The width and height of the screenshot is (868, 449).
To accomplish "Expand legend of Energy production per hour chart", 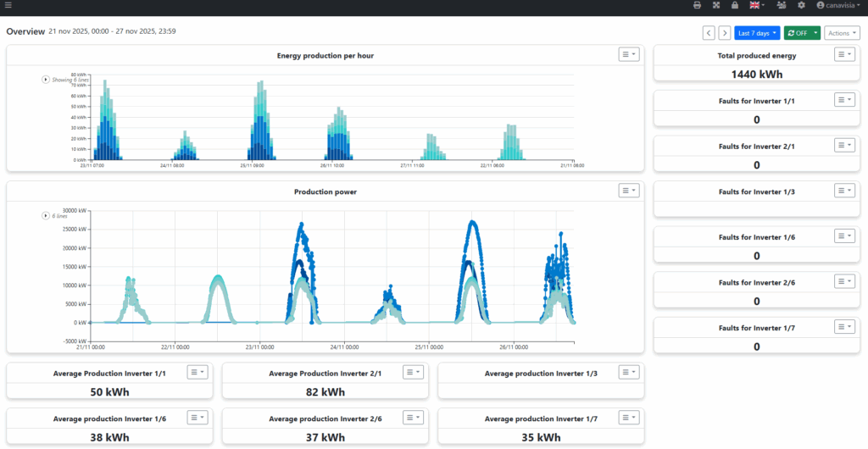I will coord(46,80).
